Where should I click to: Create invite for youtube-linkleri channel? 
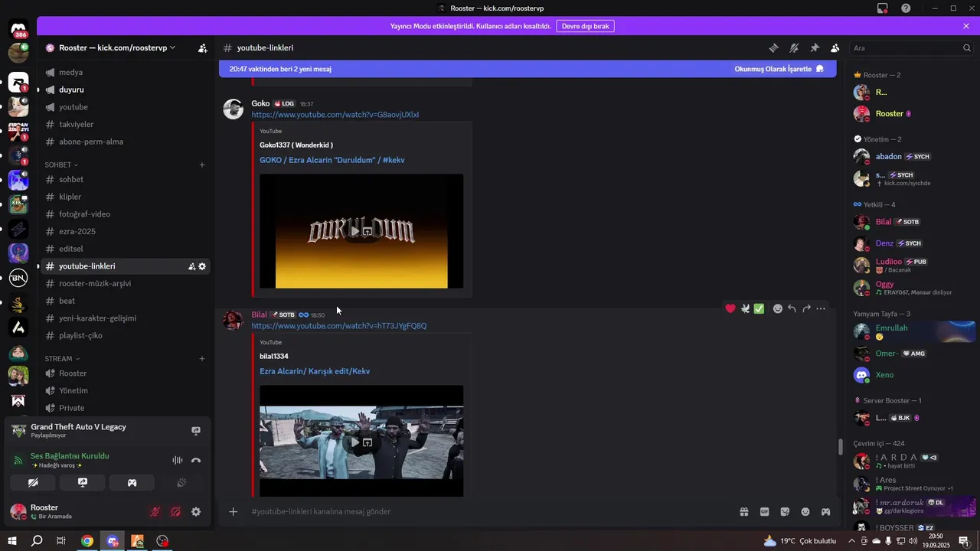pos(191,266)
